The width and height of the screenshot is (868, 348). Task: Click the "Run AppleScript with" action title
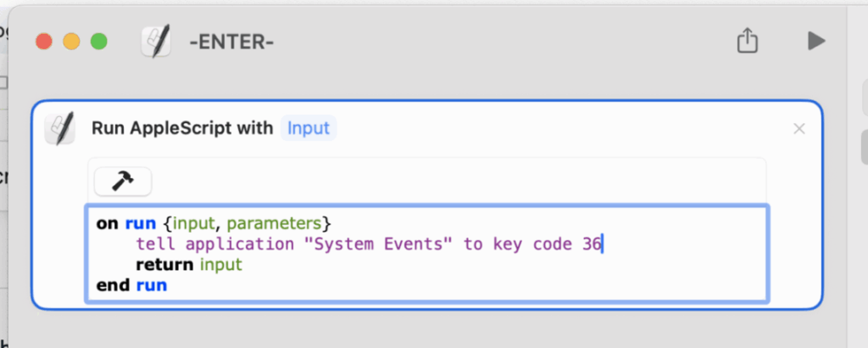(182, 128)
